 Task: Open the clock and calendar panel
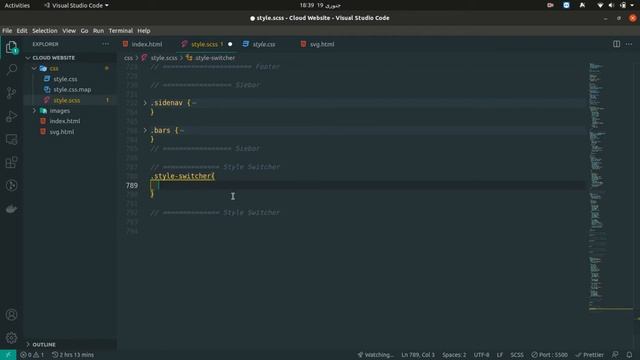point(320,5)
